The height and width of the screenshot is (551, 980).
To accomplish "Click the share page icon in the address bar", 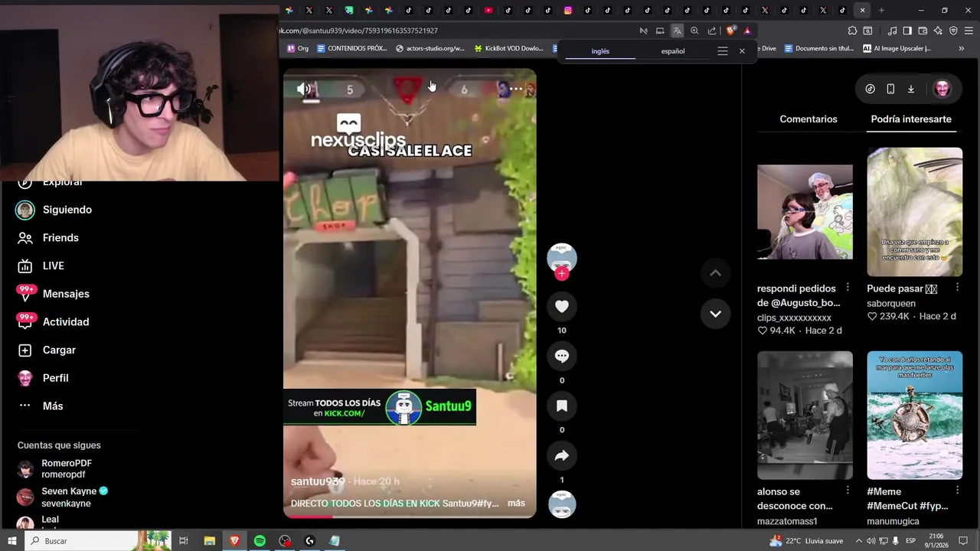I will click(712, 31).
